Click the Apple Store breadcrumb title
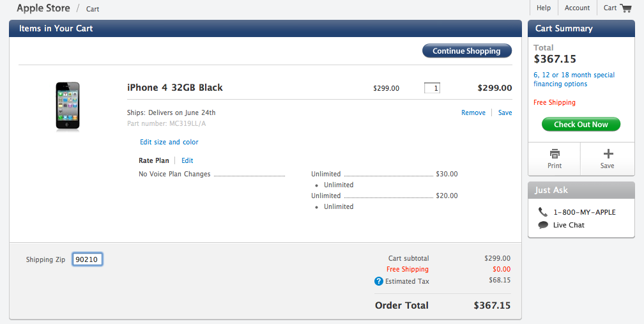 pos(43,8)
